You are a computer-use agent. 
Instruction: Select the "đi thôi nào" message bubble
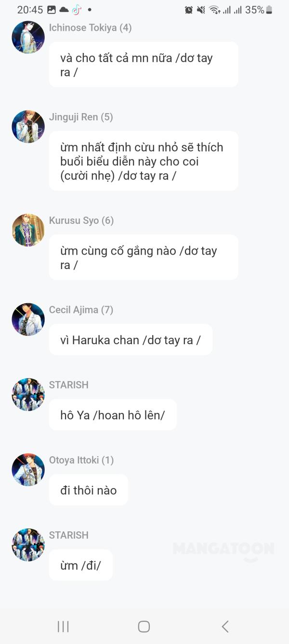pos(89,490)
